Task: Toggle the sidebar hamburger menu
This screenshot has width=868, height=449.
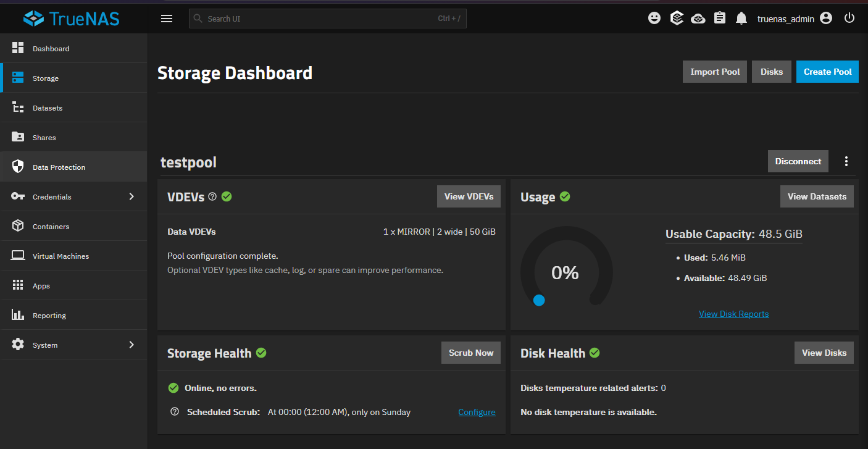Action: tap(167, 19)
